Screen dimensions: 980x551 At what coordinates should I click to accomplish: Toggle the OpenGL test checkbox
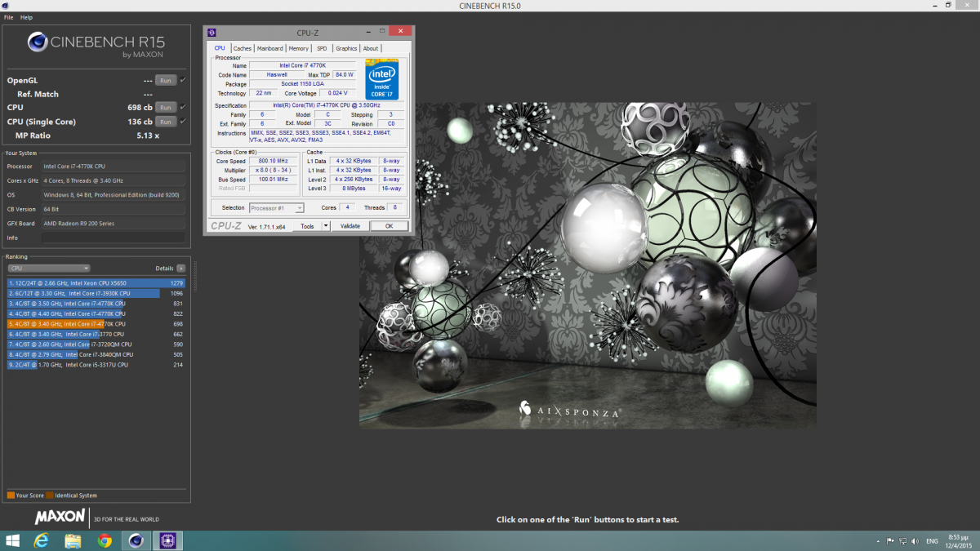click(183, 81)
